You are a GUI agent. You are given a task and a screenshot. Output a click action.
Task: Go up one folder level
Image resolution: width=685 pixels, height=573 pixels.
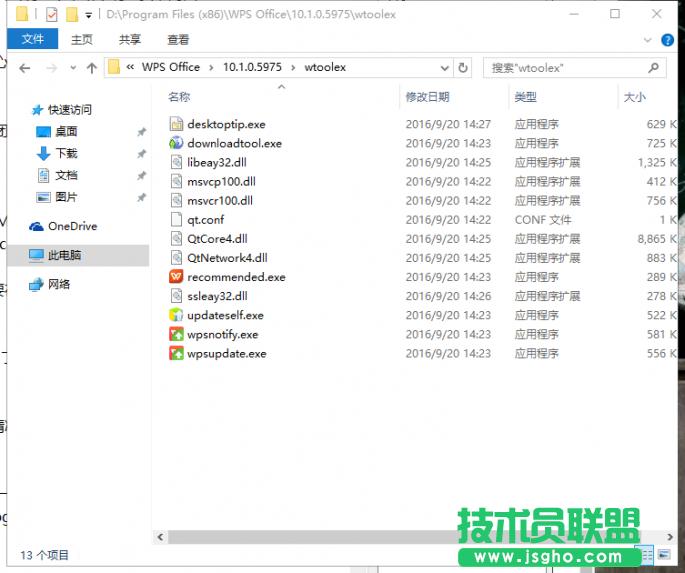91,68
